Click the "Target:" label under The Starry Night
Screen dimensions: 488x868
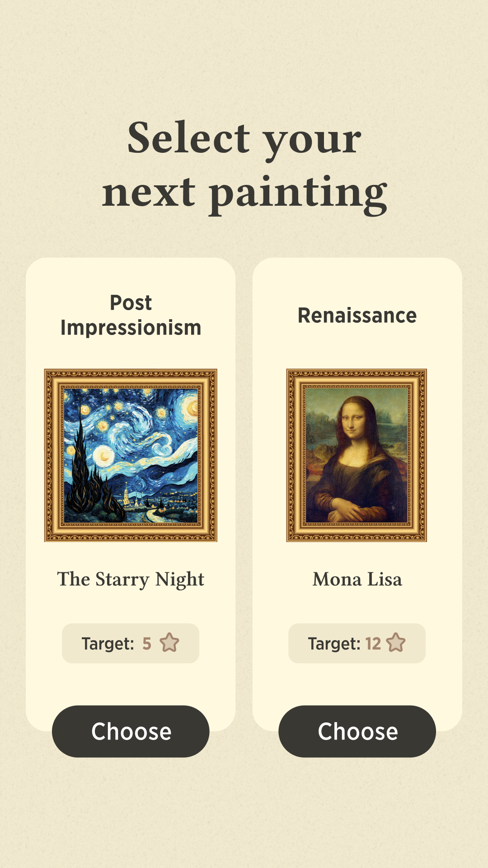tap(108, 643)
